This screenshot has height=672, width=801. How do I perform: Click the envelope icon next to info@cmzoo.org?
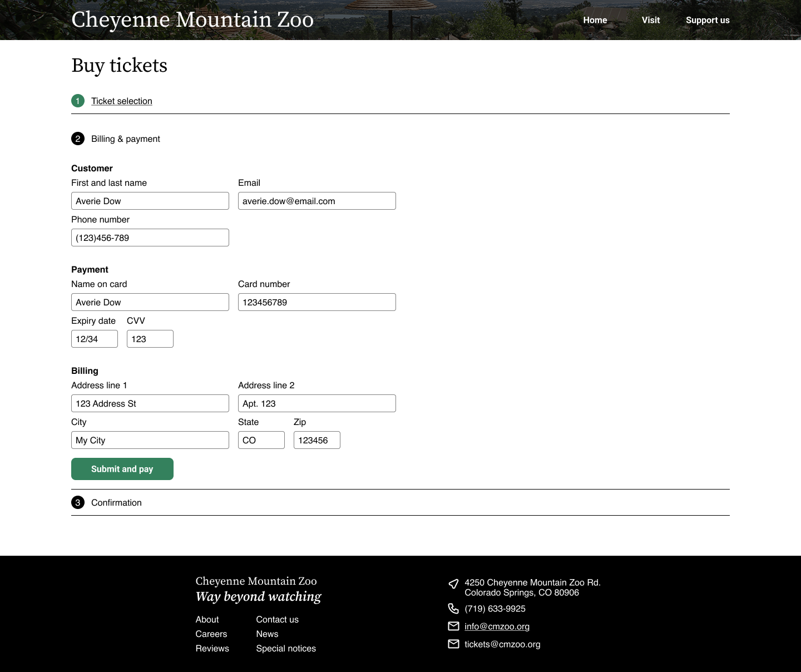(x=453, y=626)
